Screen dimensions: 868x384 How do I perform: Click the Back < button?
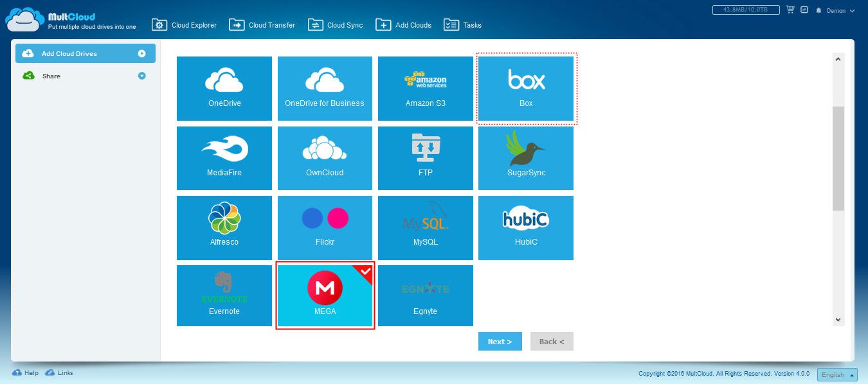[552, 342]
